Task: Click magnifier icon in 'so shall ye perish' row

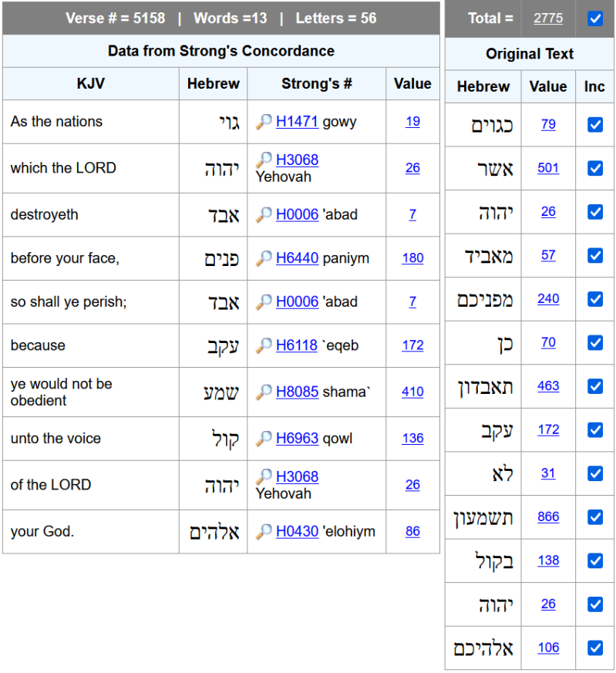Action: click(264, 301)
